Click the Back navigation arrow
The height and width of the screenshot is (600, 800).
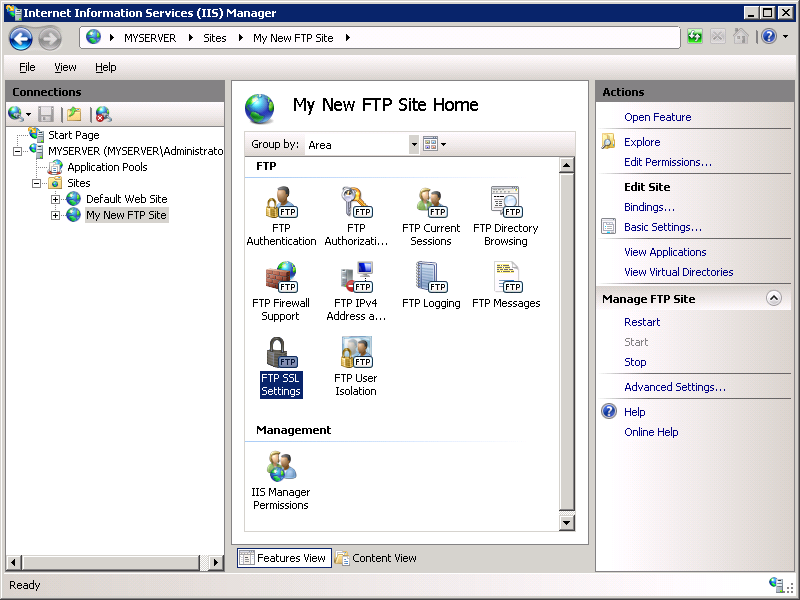point(20,38)
